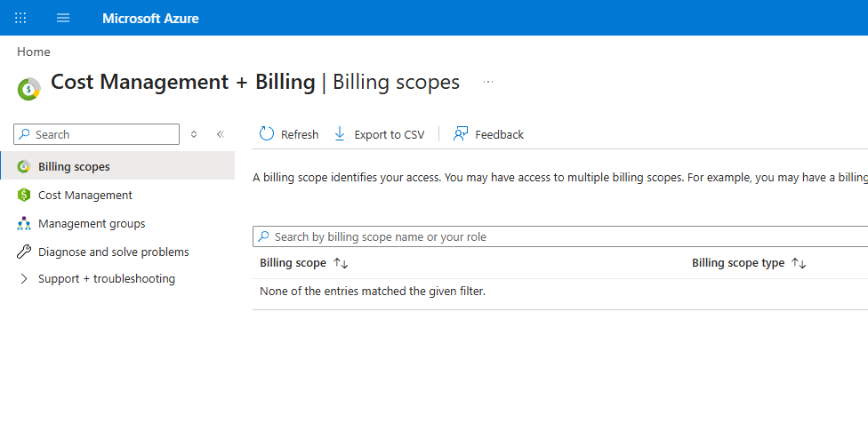Click the Billing scopes menu icon
This screenshot has height=432, width=868.
pyautogui.click(x=24, y=166)
